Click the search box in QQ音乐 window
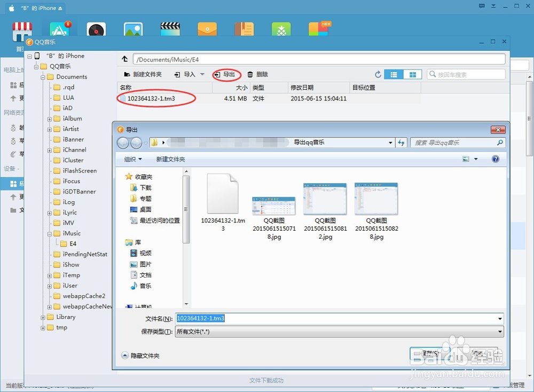This screenshot has width=534, height=392. point(466,74)
